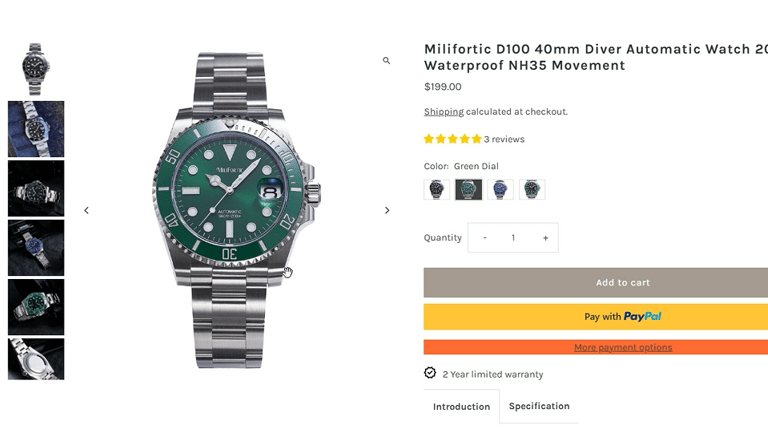Image resolution: width=768 pixels, height=433 pixels.
Task: Select the blue dial color swatch
Action: point(501,189)
